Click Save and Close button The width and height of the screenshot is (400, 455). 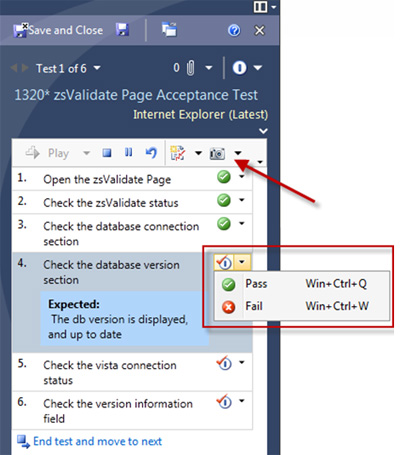click(x=58, y=30)
